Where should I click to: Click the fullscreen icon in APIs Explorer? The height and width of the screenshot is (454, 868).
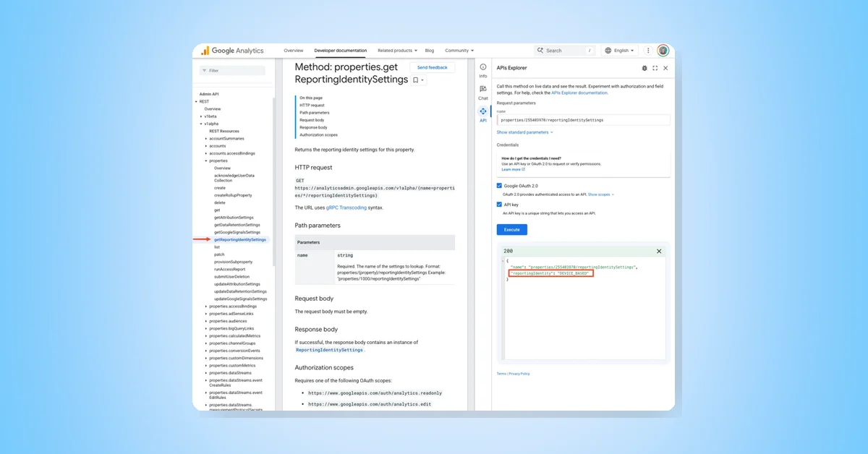tap(655, 68)
